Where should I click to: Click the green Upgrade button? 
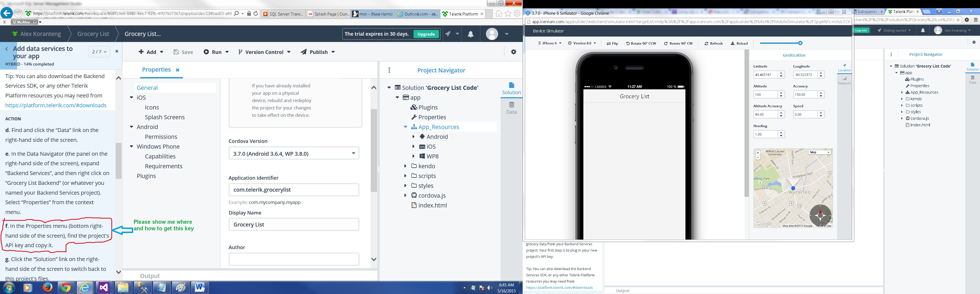pyautogui.click(x=426, y=34)
